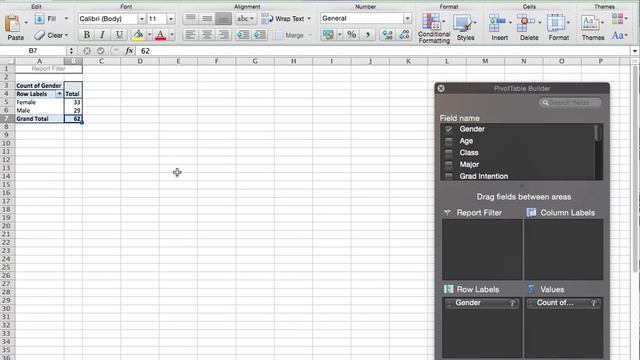
Task: Open the General number format dropdown
Action: click(407, 18)
